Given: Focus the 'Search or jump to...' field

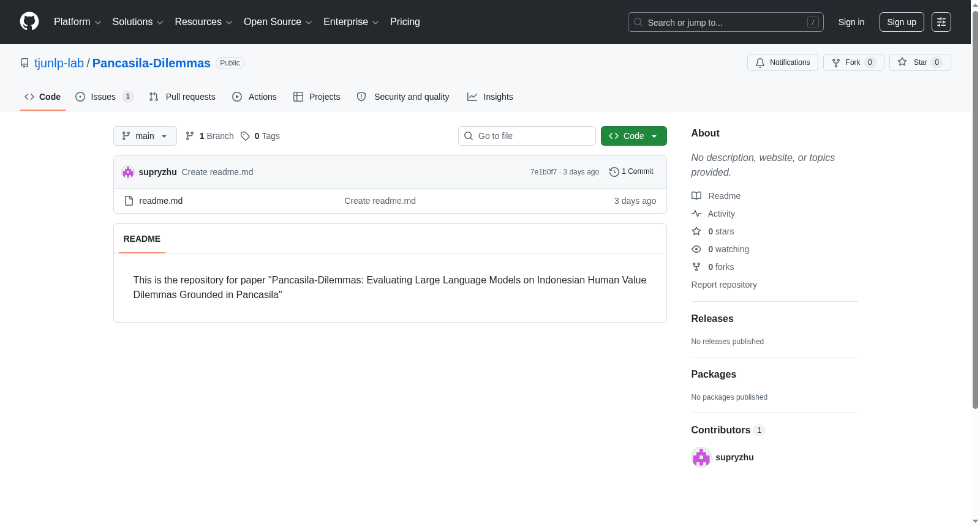Looking at the screenshot, I should 726,22.
